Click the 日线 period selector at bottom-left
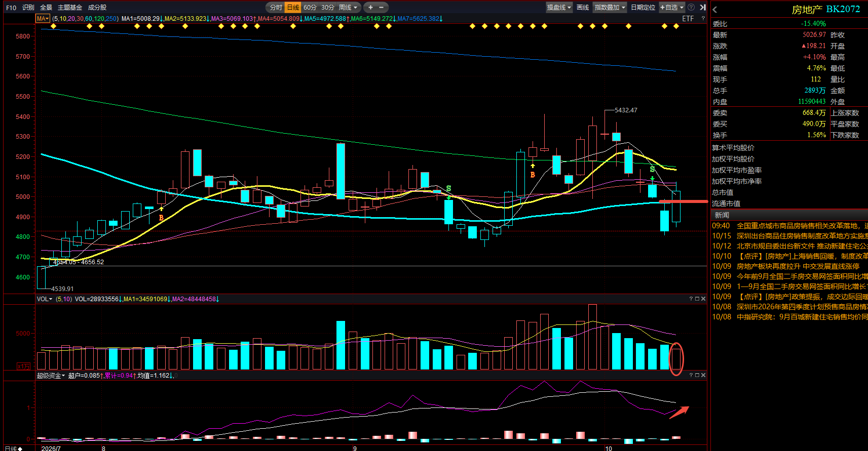The height and width of the screenshot is (451, 868). tap(14, 448)
